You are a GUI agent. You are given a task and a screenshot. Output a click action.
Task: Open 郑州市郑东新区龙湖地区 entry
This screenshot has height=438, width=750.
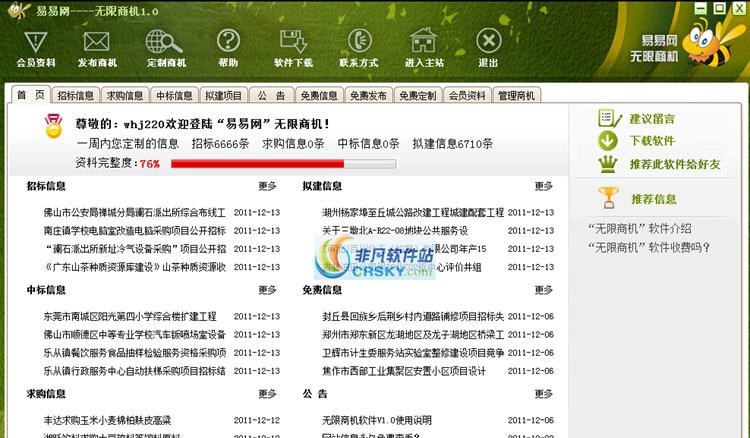413,334
